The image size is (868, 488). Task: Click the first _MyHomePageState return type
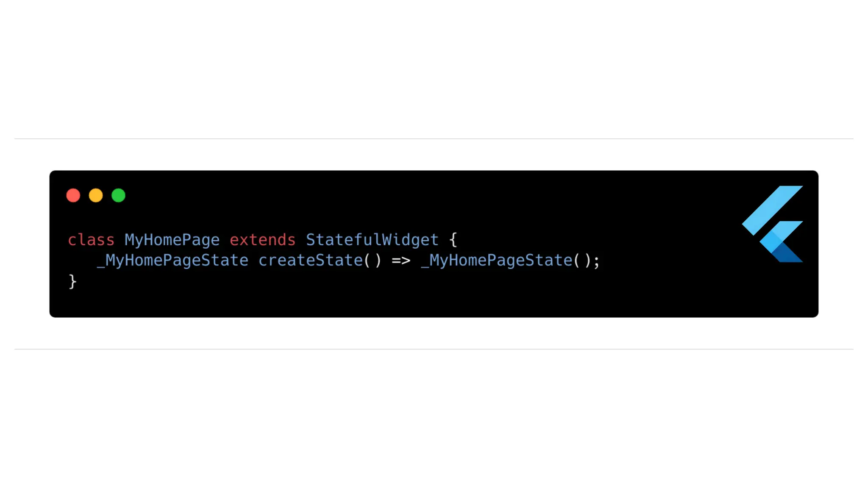click(172, 261)
